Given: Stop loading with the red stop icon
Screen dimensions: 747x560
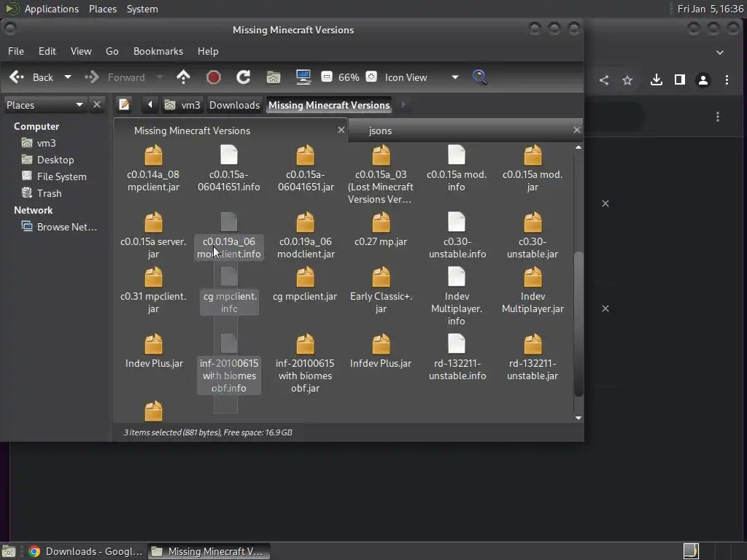Looking at the screenshot, I should point(214,77).
